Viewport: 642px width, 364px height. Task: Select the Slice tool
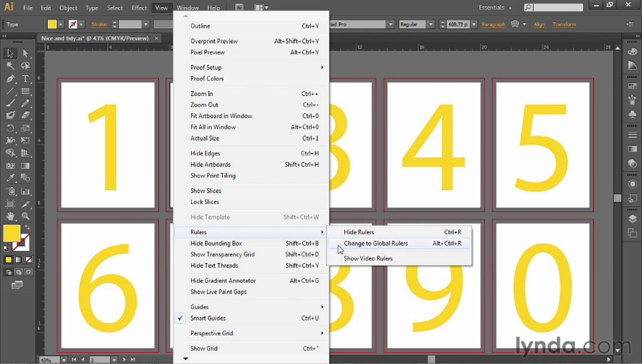pos(25,204)
